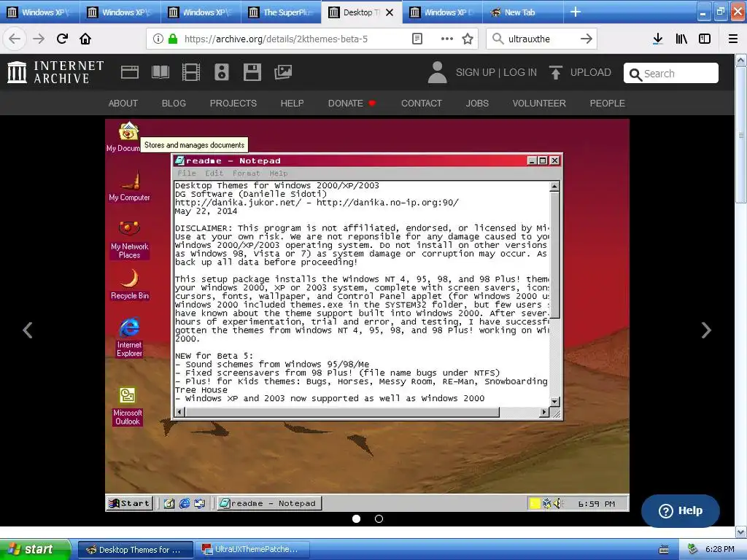Bookmark this page with the star
747x560 pixels.
click(x=468, y=39)
